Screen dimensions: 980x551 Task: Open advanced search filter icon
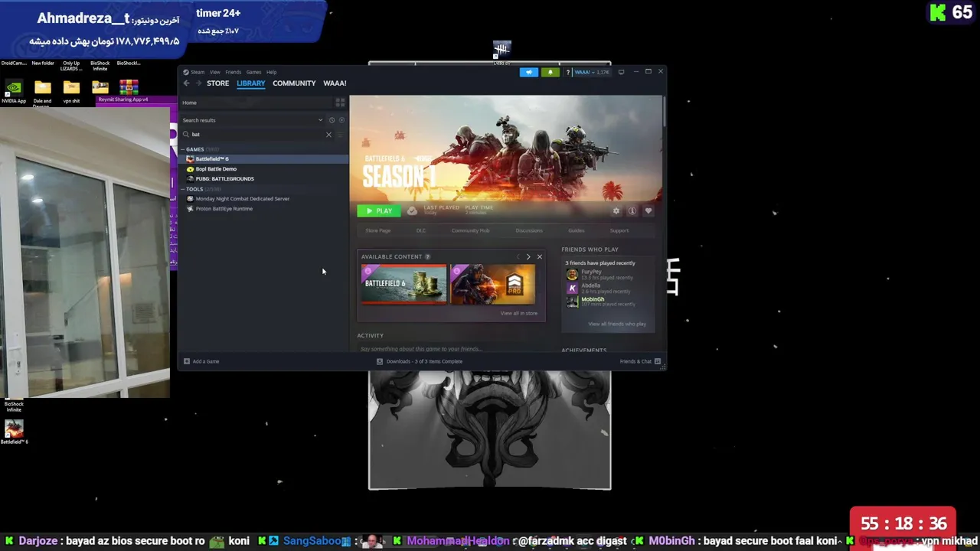click(340, 135)
